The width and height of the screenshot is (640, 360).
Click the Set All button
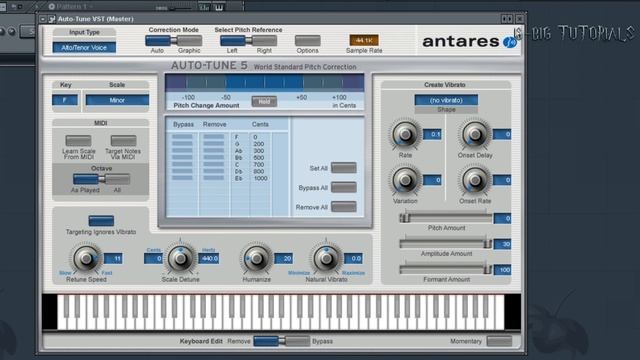tap(344, 168)
